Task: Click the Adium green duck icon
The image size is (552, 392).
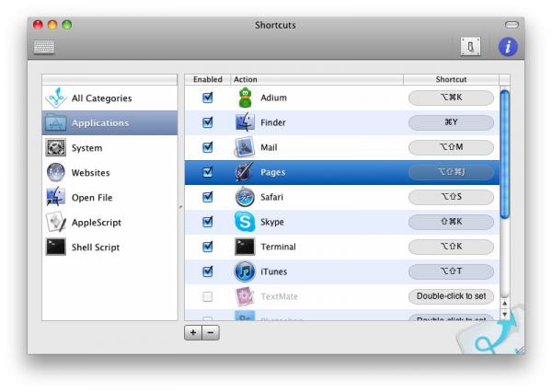Action: point(245,98)
